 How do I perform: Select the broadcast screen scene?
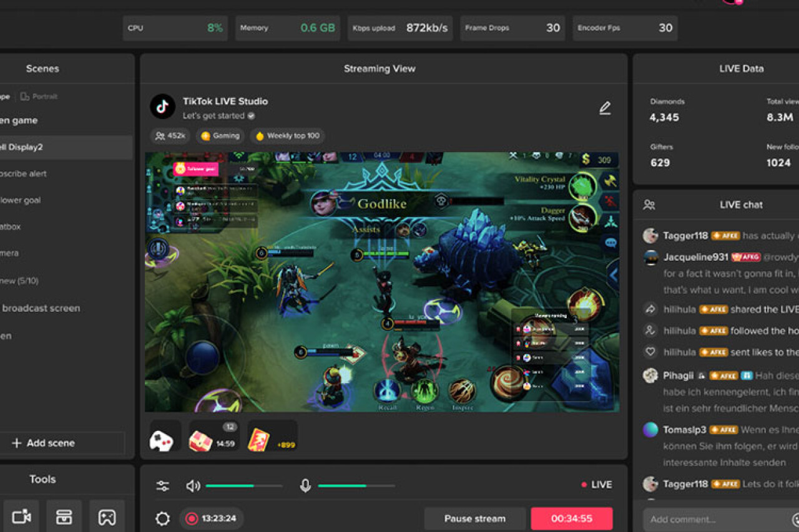pos(41,308)
